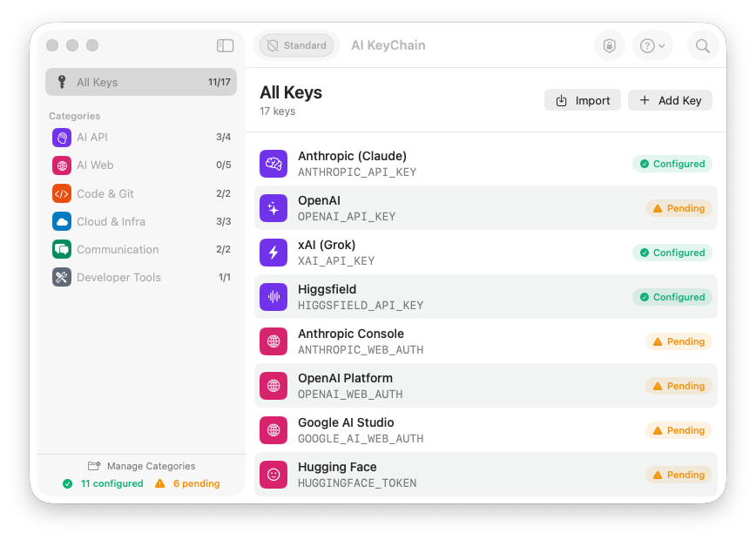The height and width of the screenshot is (540, 756).
Task: Click the Hugging Face smiley icon
Action: 273,475
